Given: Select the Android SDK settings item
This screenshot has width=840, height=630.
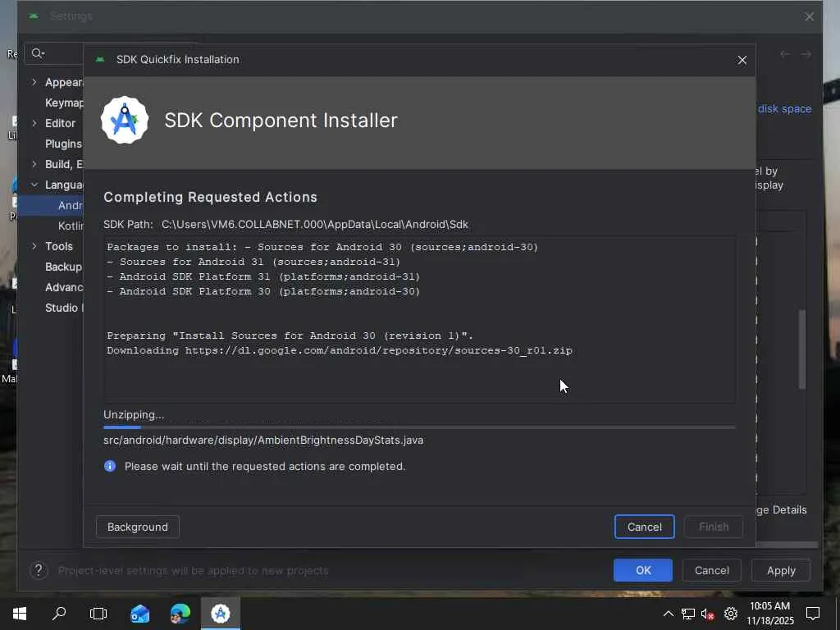Looking at the screenshot, I should (50, 206).
